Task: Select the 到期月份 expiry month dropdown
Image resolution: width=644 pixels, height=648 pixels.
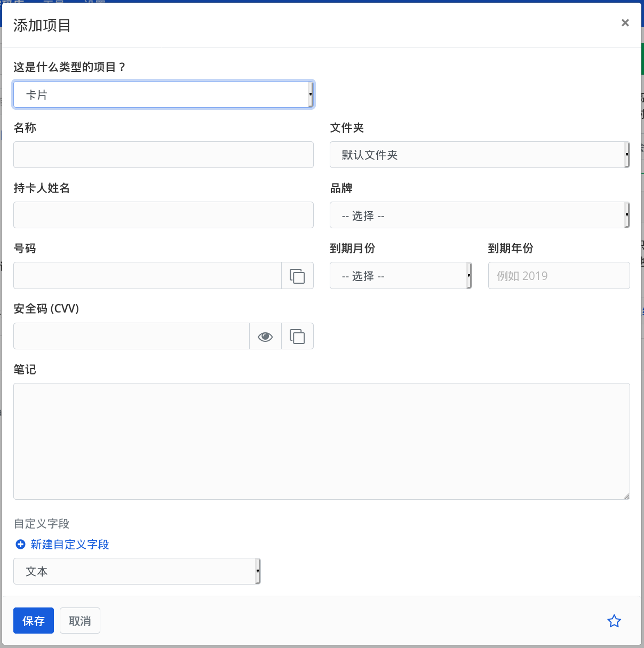Action: [400, 276]
